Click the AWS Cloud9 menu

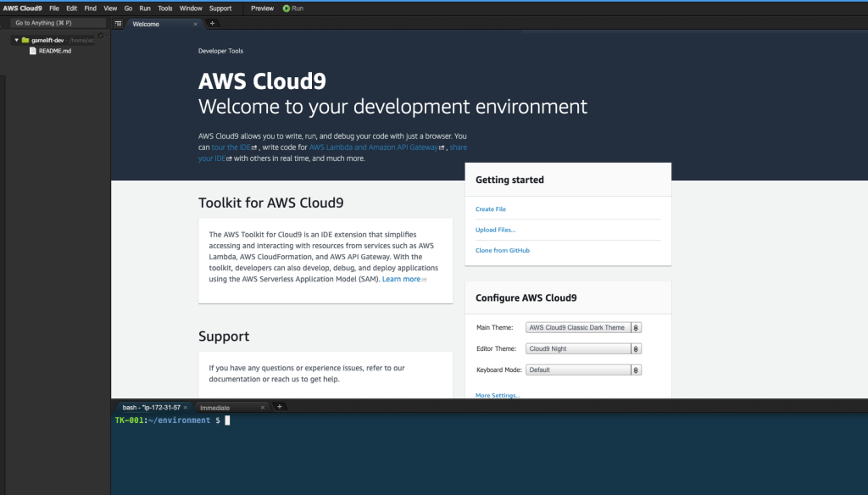23,8
